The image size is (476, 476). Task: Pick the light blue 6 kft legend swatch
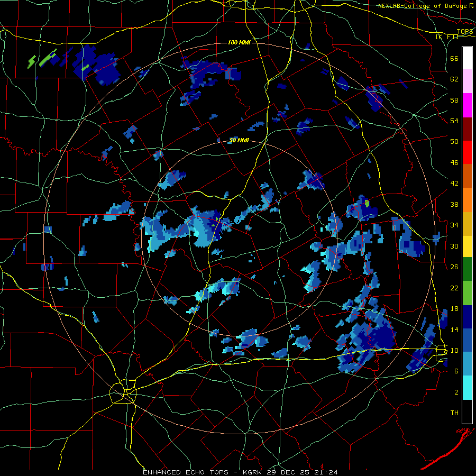(467, 364)
